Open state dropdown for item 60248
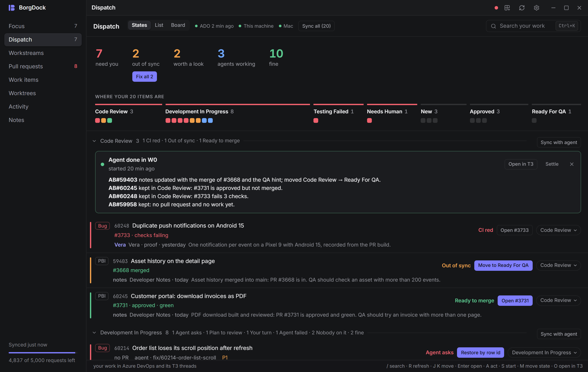The image size is (588, 372). [x=558, y=230]
